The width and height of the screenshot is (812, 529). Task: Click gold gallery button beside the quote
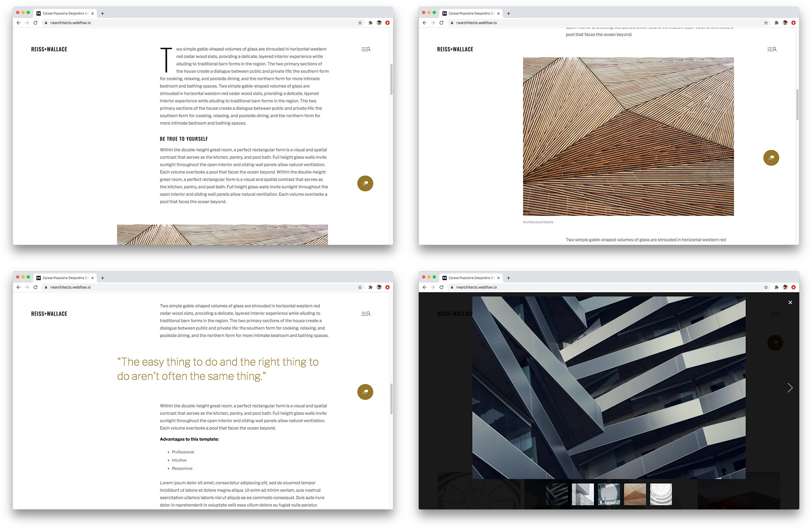[365, 392]
